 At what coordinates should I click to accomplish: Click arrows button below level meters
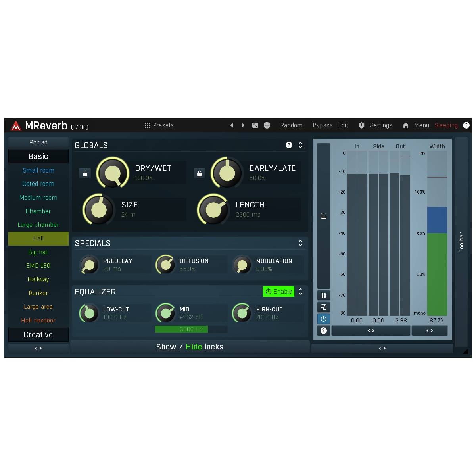[x=371, y=330]
